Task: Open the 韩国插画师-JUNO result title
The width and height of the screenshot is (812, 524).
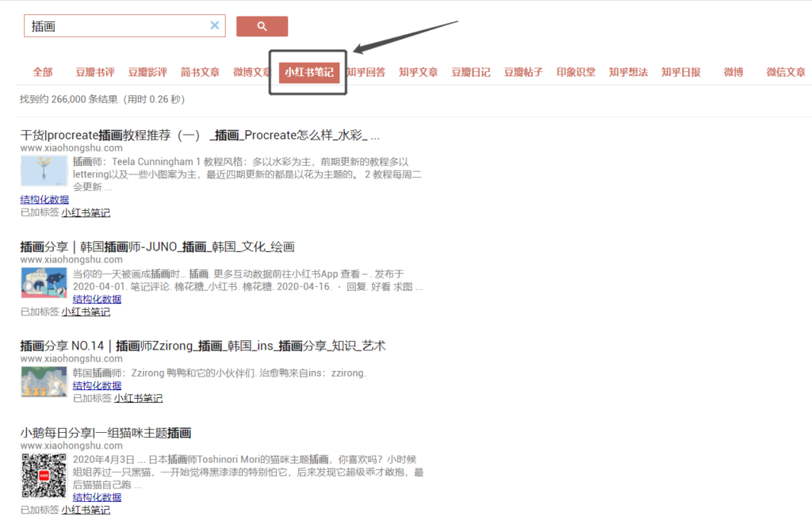Action: (158, 247)
